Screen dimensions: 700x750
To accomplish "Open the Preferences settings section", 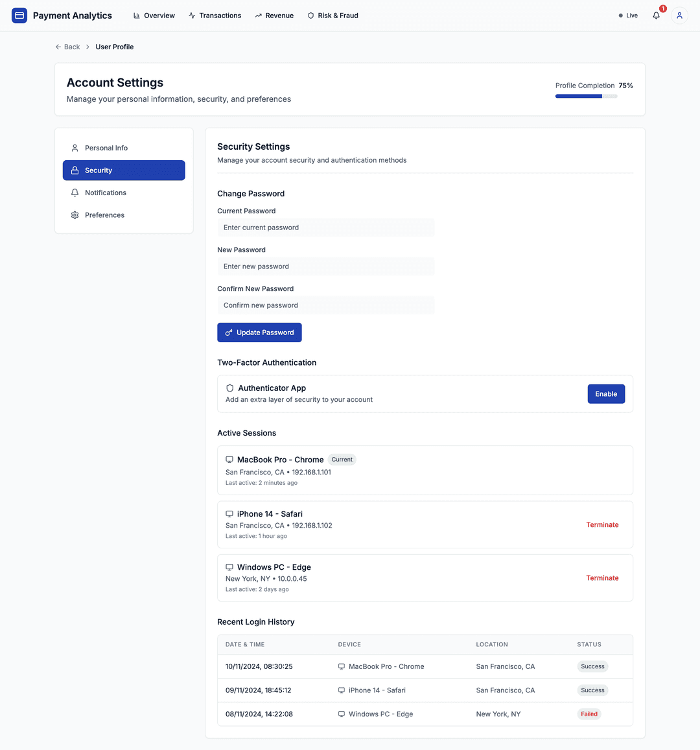I will (104, 215).
